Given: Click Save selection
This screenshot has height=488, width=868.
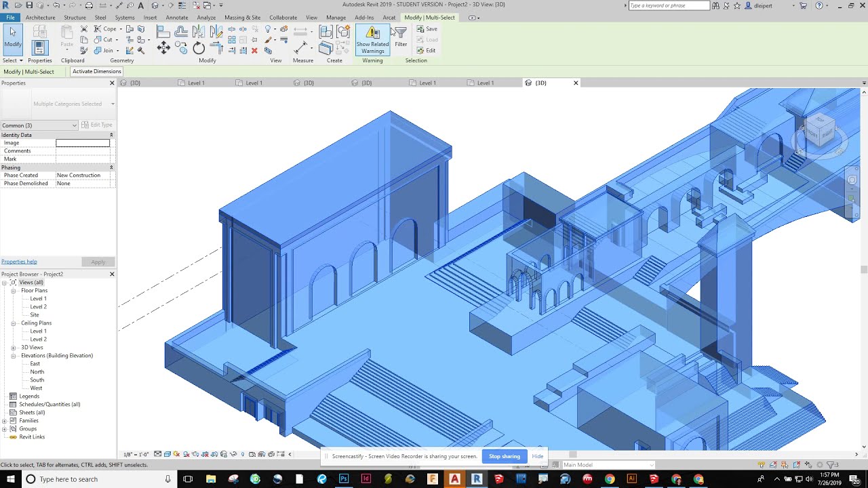Looking at the screenshot, I should click(x=427, y=29).
